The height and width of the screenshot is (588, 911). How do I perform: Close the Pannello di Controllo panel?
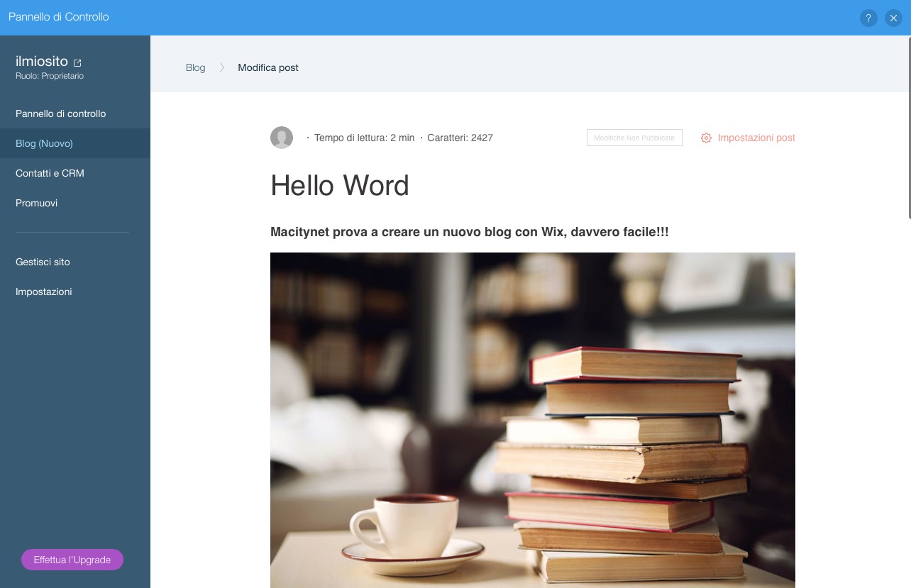(893, 18)
